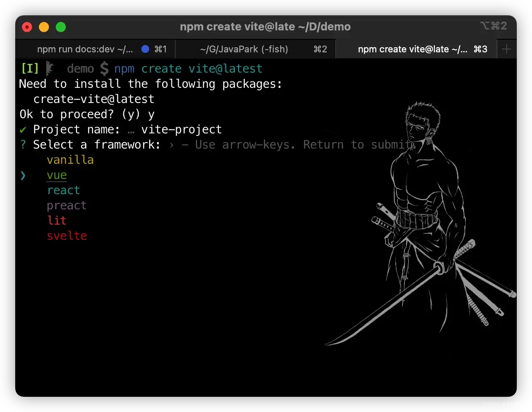532x412 pixels.
Task: Minimize the window using yellow button
Action: coord(44,27)
